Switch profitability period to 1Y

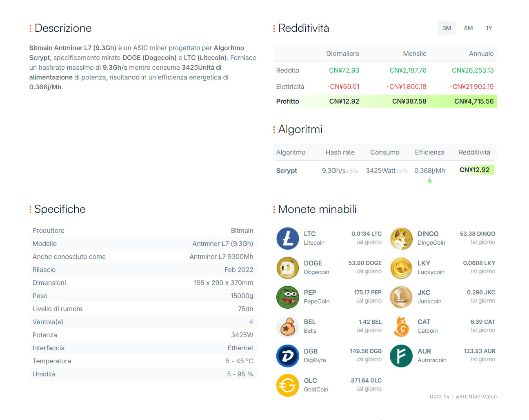[489, 28]
